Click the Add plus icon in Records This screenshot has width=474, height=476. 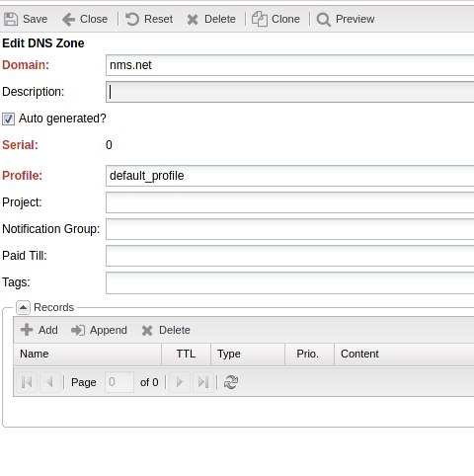[27, 330]
